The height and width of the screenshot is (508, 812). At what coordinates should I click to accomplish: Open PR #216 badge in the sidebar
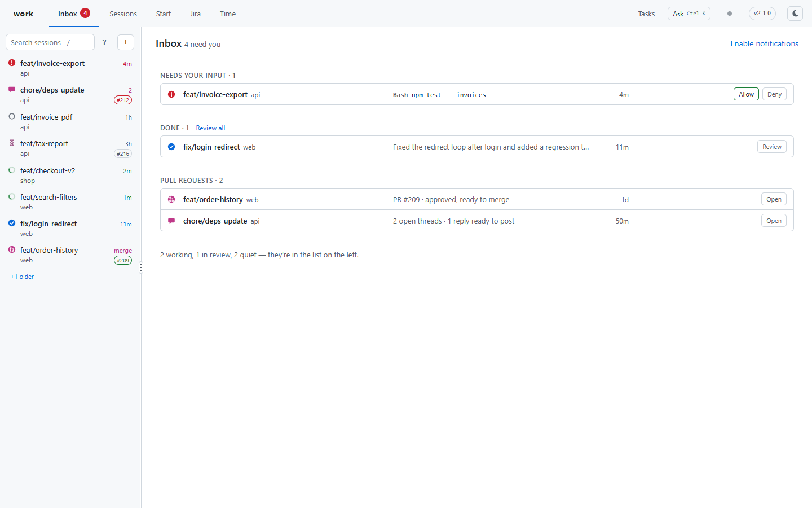123,154
